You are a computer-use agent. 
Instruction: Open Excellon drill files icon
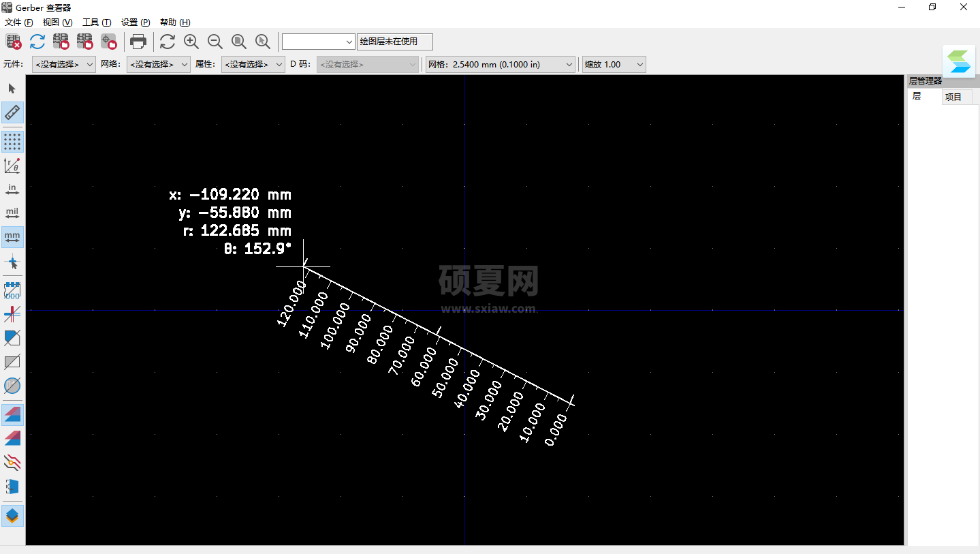85,42
